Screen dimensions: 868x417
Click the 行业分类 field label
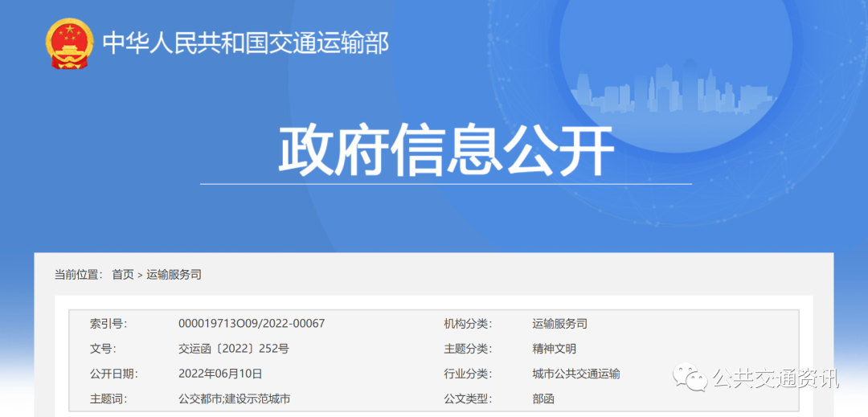[468, 374]
